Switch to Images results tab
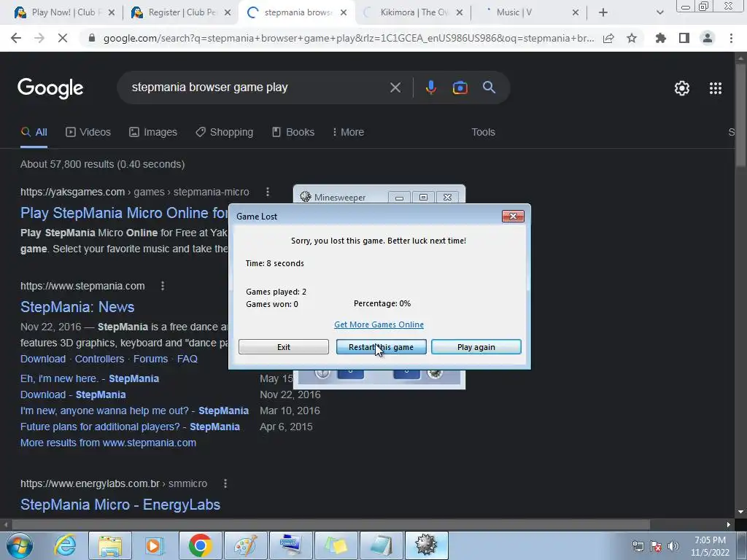The image size is (747, 560). [x=153, y=132]
